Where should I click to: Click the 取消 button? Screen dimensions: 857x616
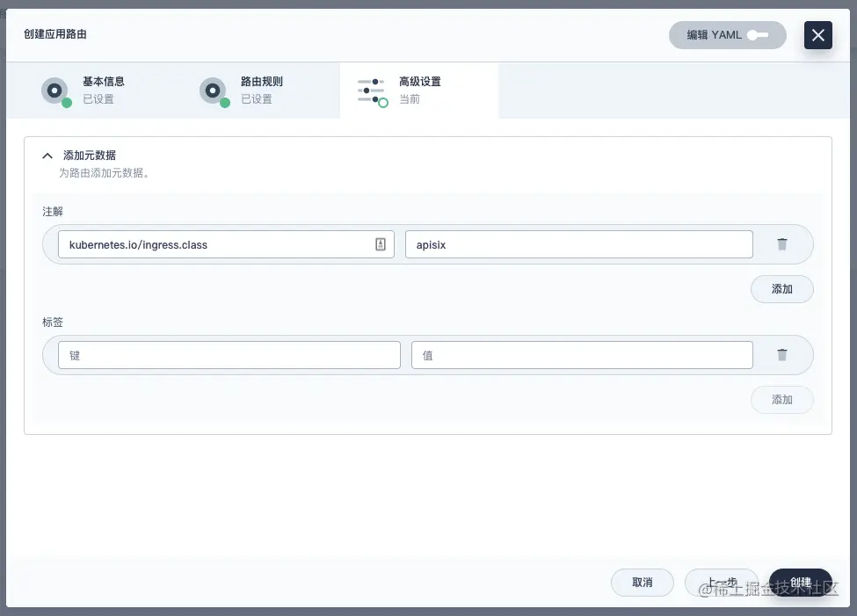(643, 583)
